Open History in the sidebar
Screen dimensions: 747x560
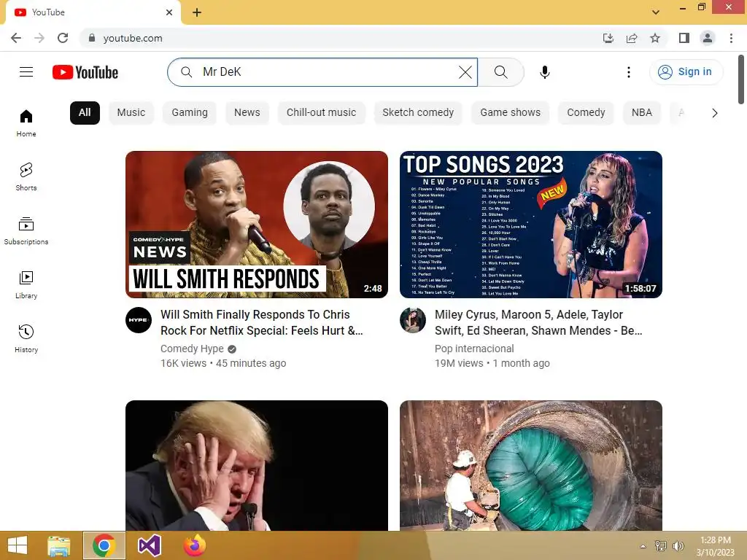26,338
